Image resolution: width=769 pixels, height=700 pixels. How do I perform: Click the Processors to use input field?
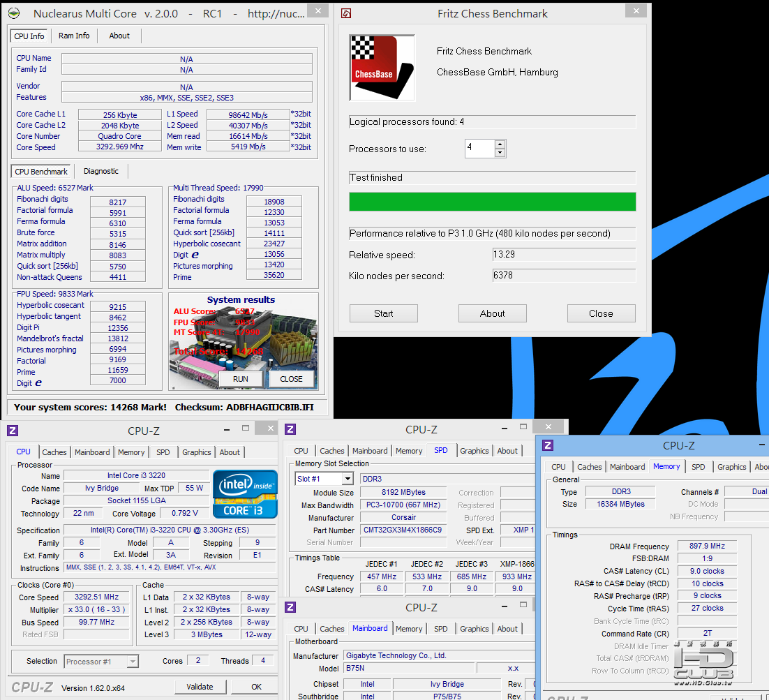pyautogui.click(x=479, y=148)
